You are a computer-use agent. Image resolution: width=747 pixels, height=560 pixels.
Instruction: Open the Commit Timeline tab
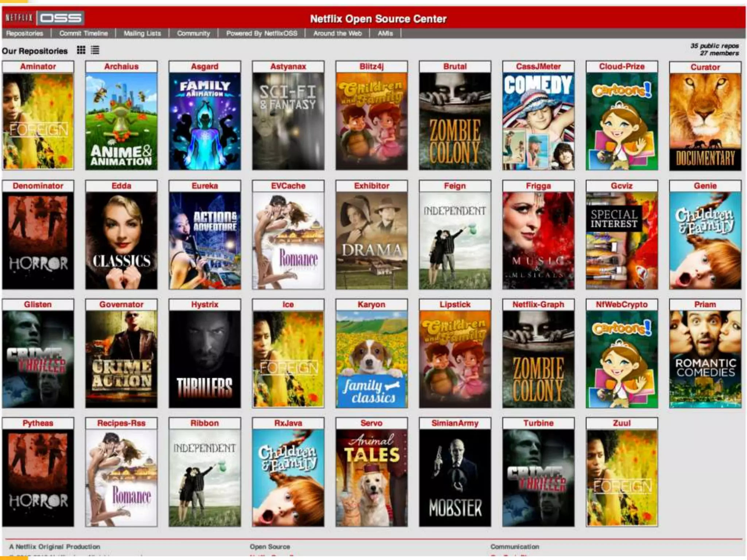[x=84, y=34]
